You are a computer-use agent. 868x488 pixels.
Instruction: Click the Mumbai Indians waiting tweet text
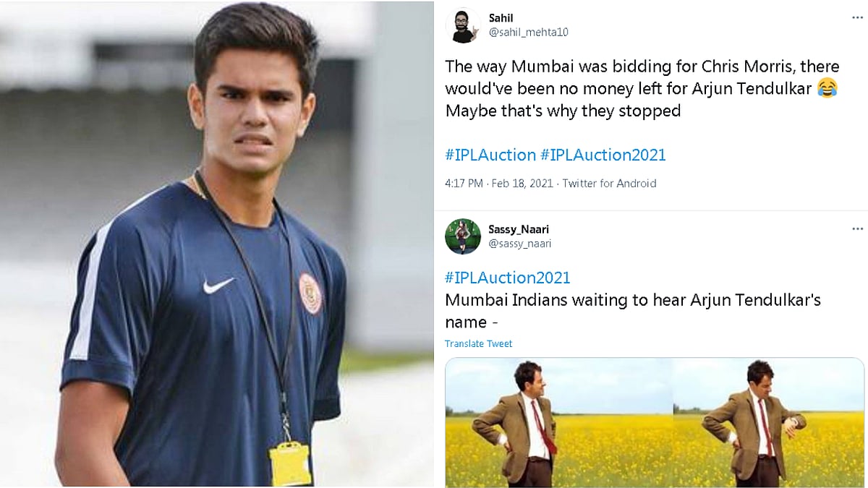(x=633, y=310)
